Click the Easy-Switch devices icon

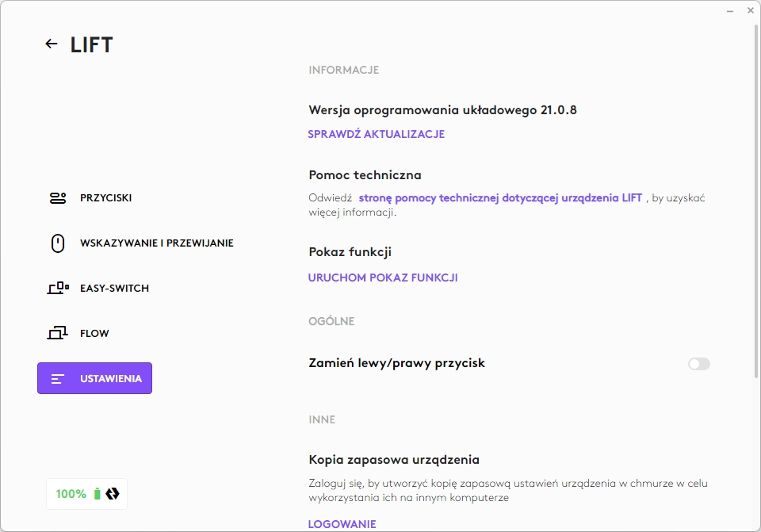tap(57, 289)
